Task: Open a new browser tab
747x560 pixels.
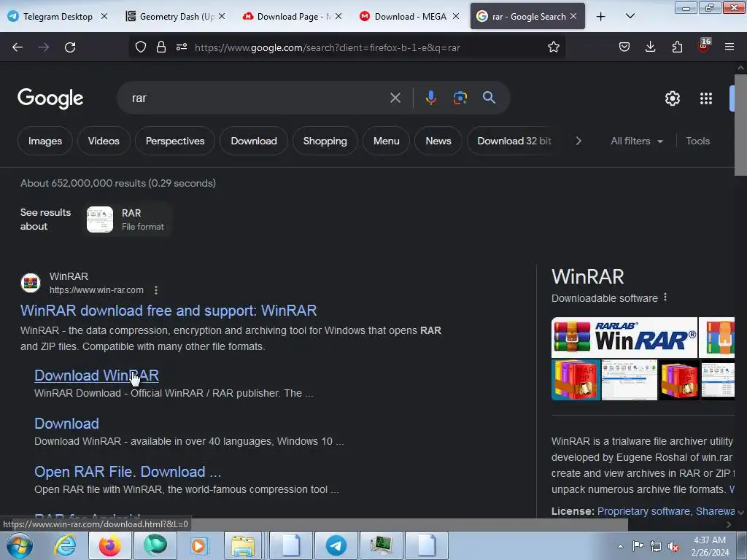Action: [601, 17]
